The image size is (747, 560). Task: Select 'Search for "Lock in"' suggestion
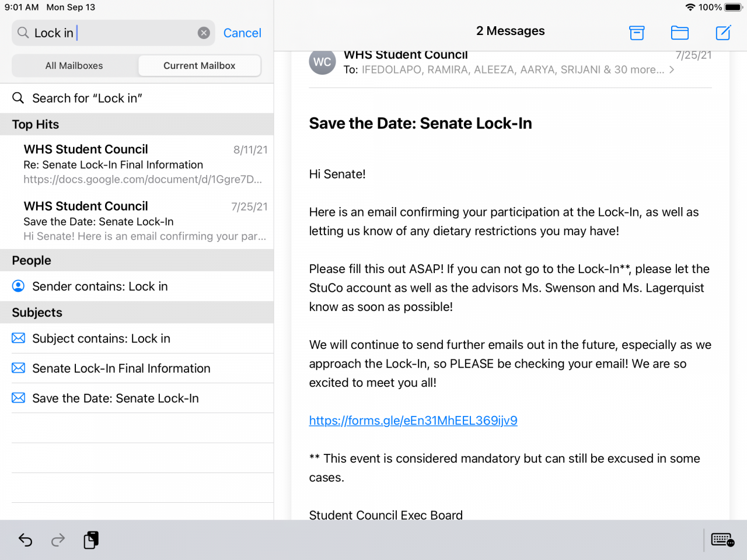(x=137, y=98)
